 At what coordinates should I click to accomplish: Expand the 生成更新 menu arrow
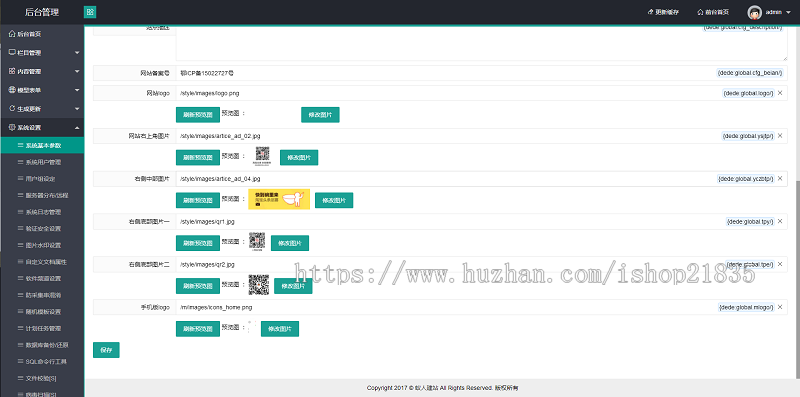77,109
